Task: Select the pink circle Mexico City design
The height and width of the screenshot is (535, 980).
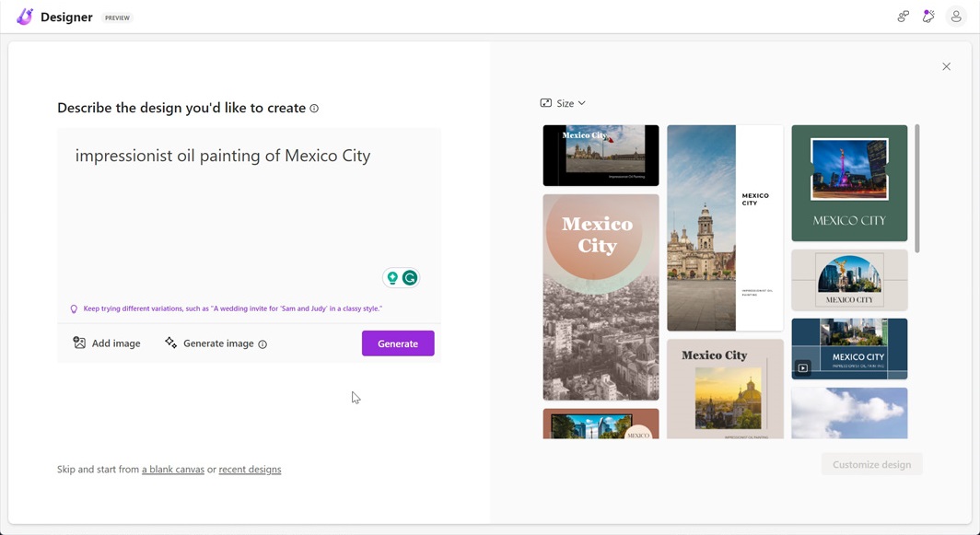Action: [601, 297]
